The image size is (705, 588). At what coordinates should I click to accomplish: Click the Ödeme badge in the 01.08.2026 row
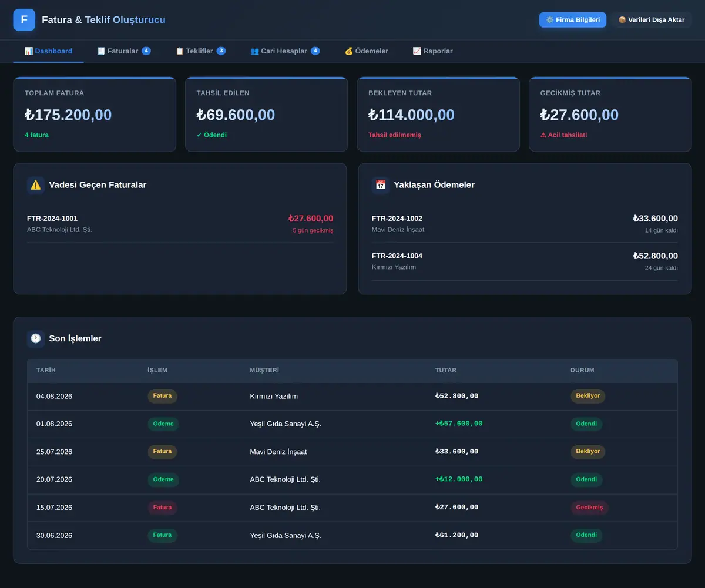pos(163,424)
